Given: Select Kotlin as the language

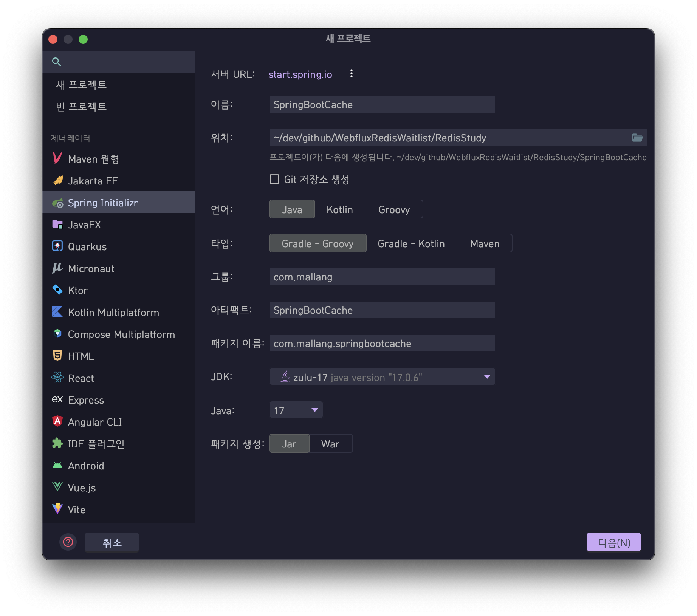Looking at the screenshot, I should tap(340, 209).
